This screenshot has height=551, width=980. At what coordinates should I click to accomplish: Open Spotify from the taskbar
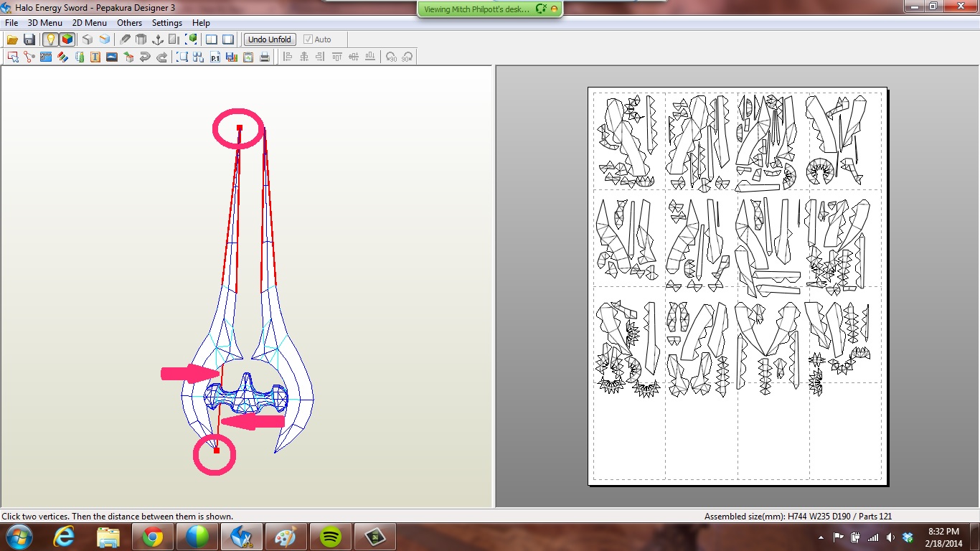tap(330, 537)
